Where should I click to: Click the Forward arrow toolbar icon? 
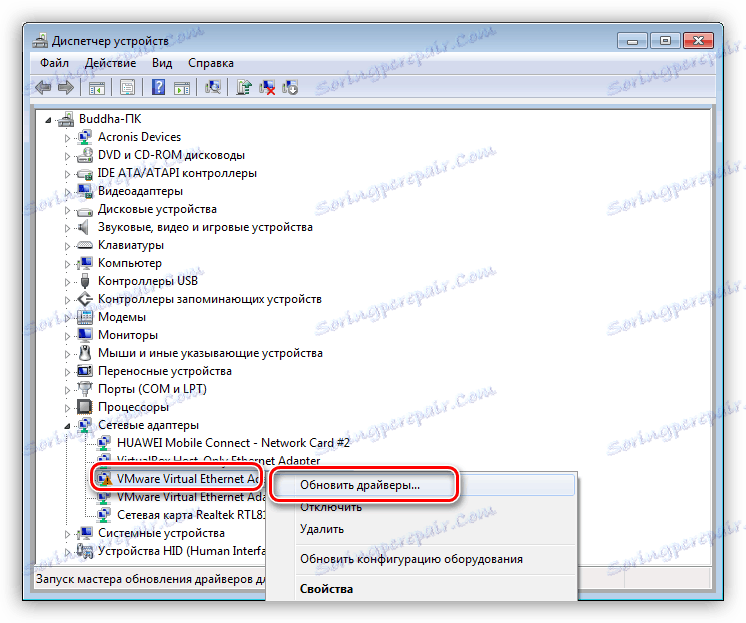(66, 88)
